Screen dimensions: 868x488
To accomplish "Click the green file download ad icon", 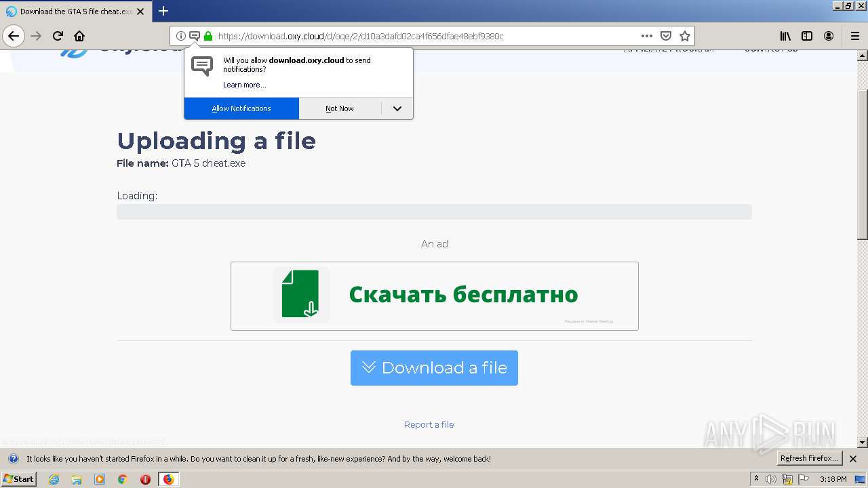I will click(301, 295).
